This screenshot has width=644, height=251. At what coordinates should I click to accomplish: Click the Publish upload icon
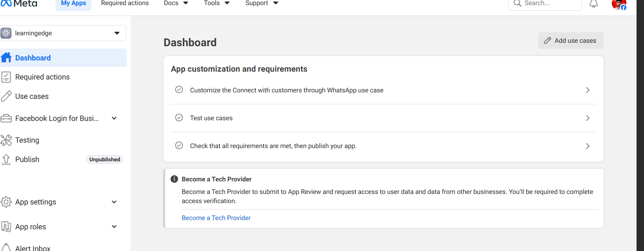[6, 159]
